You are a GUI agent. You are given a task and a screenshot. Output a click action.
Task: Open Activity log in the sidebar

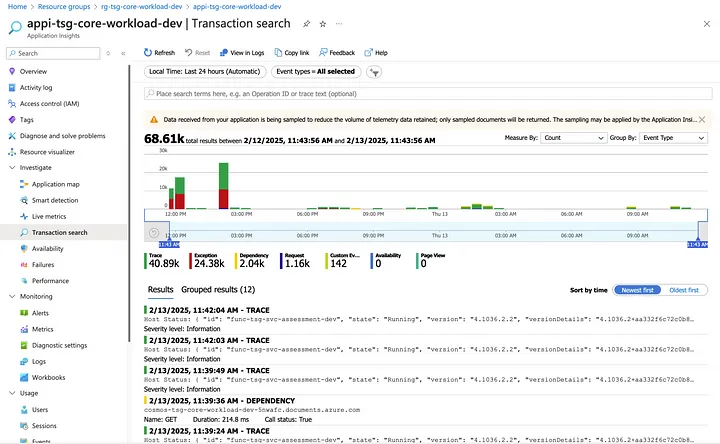click(36, 87)
